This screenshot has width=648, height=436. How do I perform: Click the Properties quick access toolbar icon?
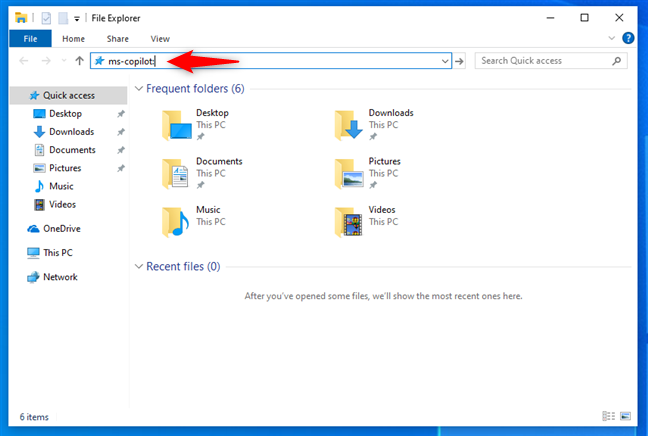46,18
